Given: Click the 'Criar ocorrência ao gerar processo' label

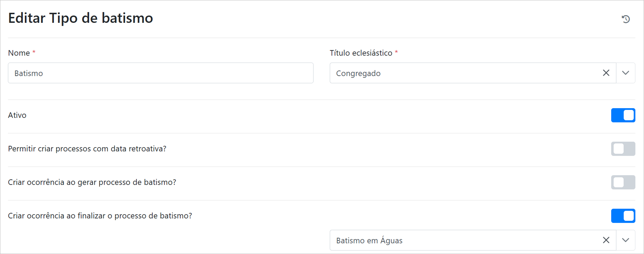Looking at the screenshot, I should click(92, 182).
